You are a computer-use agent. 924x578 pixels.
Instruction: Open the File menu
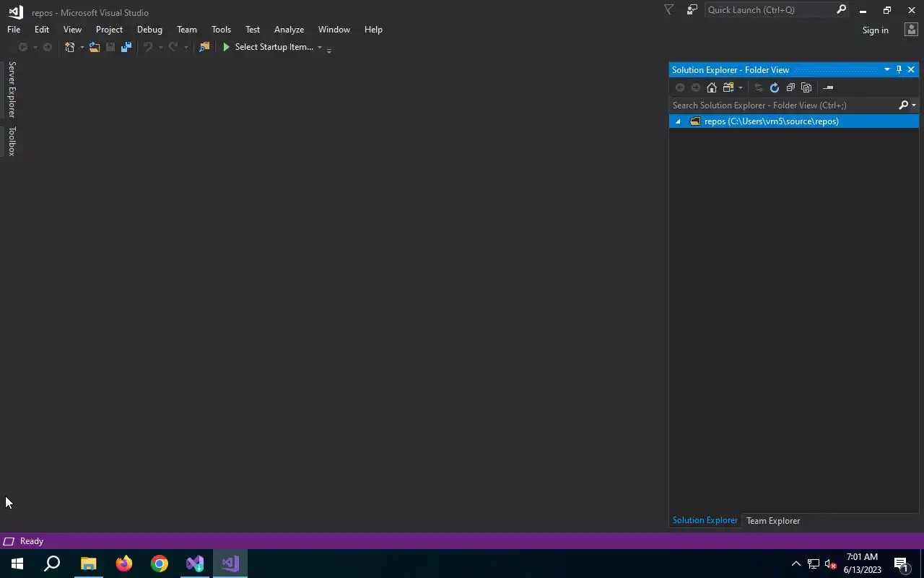14,30
